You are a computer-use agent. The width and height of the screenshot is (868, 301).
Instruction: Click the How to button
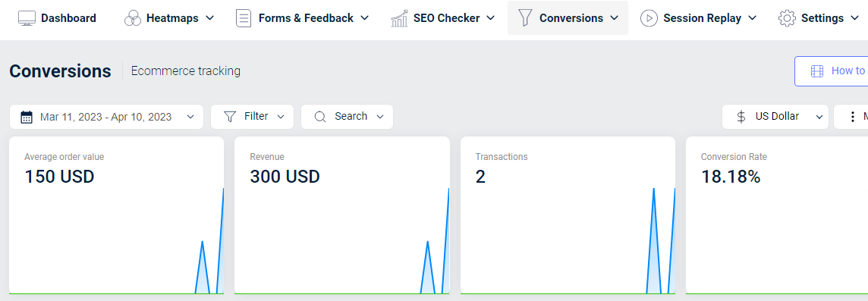832,71
